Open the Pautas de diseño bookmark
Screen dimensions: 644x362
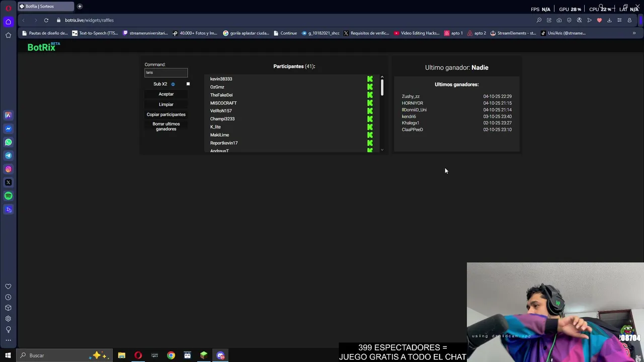tap(45, 33)
